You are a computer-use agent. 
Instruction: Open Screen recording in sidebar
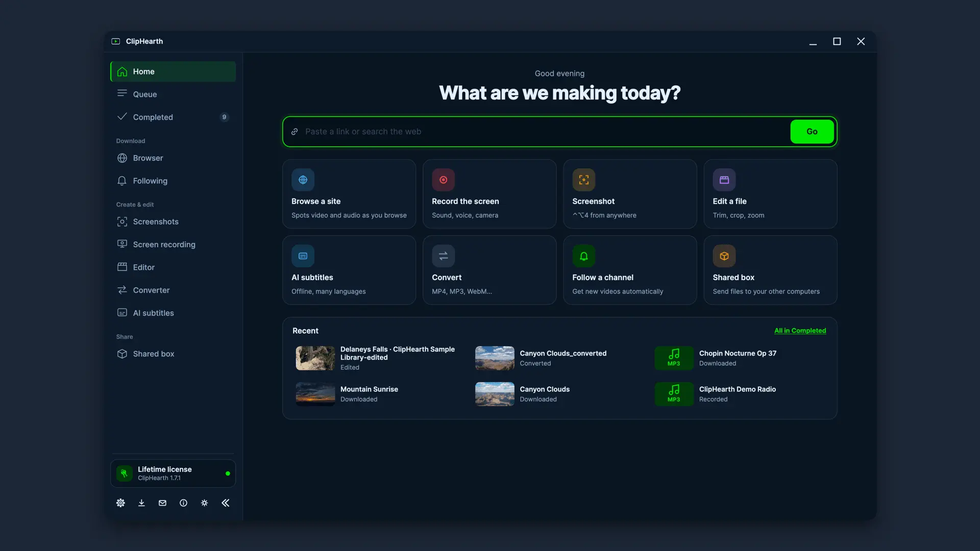coord(173,245)
